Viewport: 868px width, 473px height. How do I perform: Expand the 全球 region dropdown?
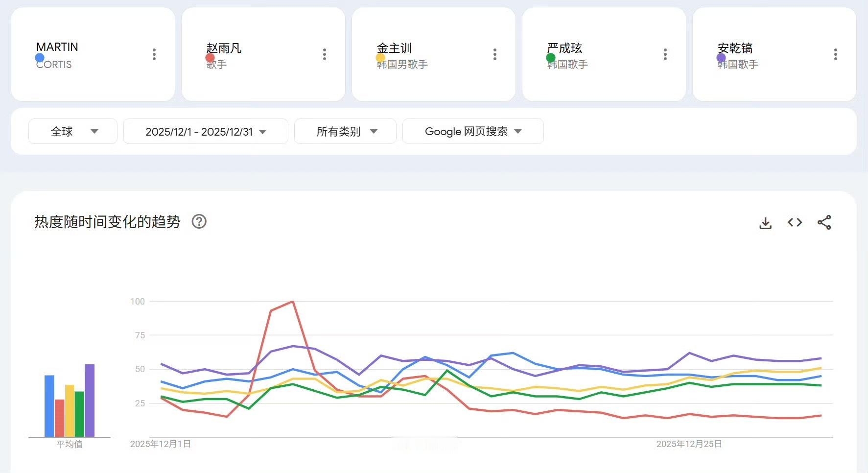[72, 131]
